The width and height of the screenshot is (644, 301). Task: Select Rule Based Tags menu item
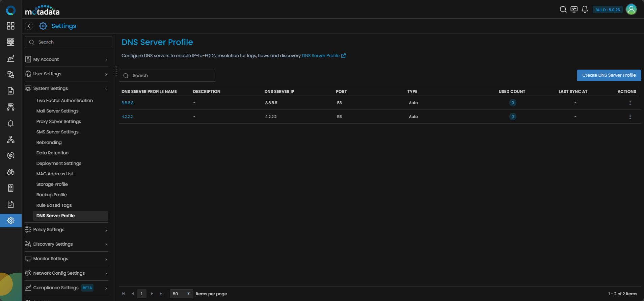click(x=54, y=205)
